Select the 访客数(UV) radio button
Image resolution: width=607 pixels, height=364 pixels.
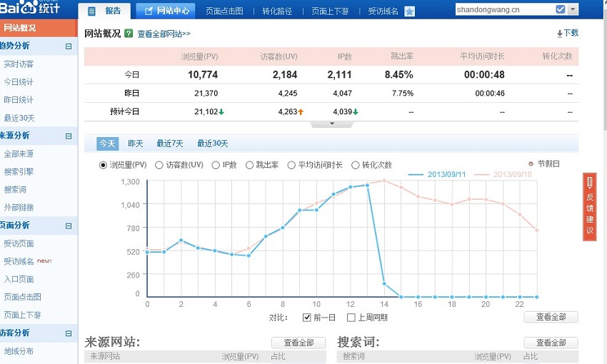pos(160,165)
